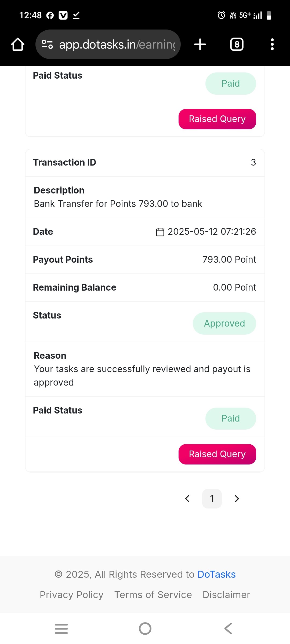Open tab switcher showing 8 tabs
This screenshot has width=290, height=644.
237,44
